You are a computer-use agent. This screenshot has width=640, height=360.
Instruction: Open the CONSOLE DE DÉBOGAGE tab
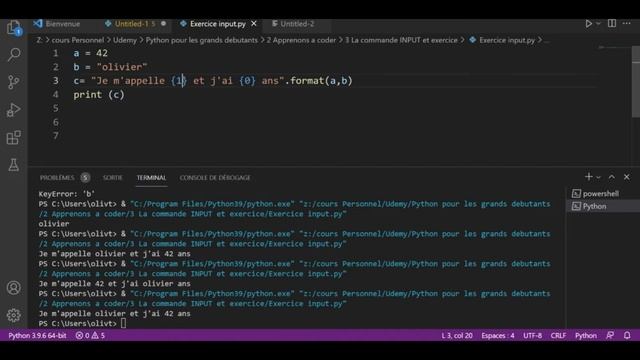[215, 178]
